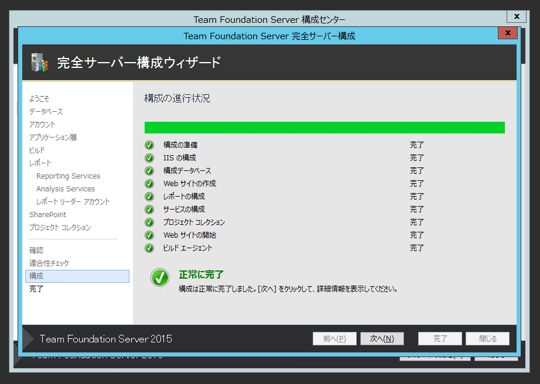Select 確認 step in sidebar

[x=36, y=250]
